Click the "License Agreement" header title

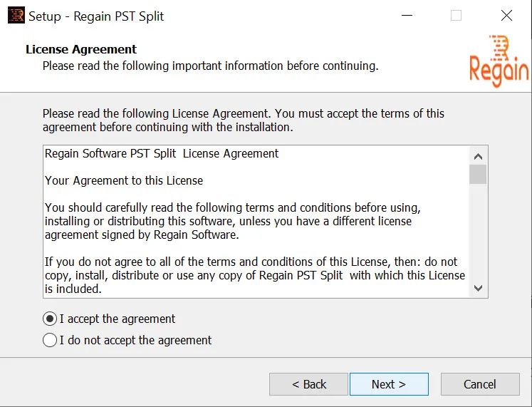(81, 49)
